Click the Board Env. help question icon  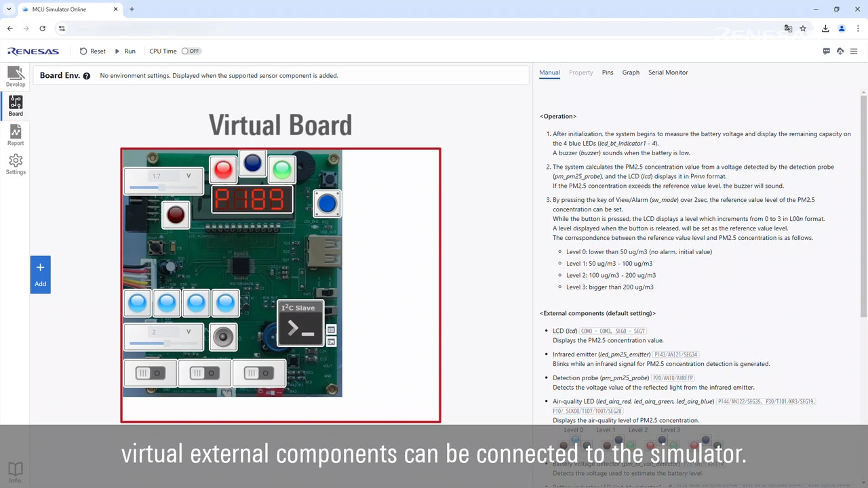pos(87,76)
